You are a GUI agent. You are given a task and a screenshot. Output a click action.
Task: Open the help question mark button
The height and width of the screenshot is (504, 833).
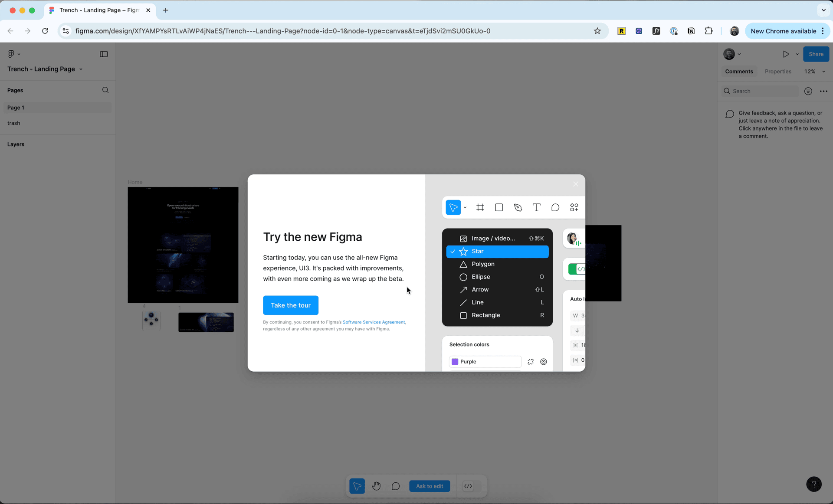[813, 484]
